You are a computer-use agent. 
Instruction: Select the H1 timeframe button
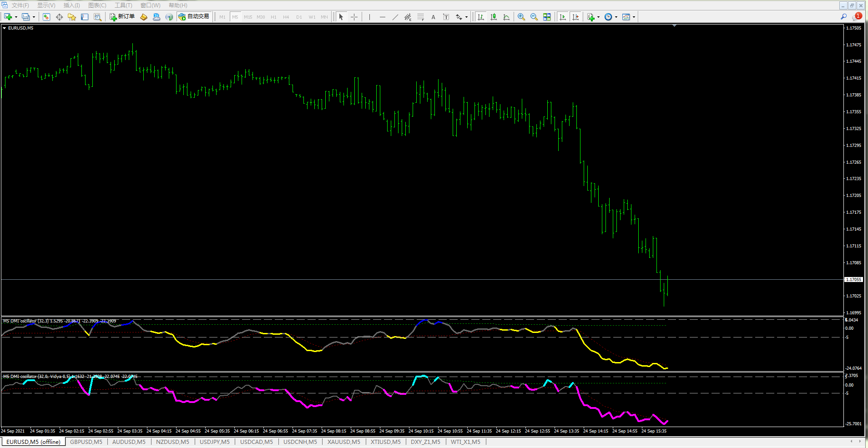pyautogui.click(x=273, y=17)
